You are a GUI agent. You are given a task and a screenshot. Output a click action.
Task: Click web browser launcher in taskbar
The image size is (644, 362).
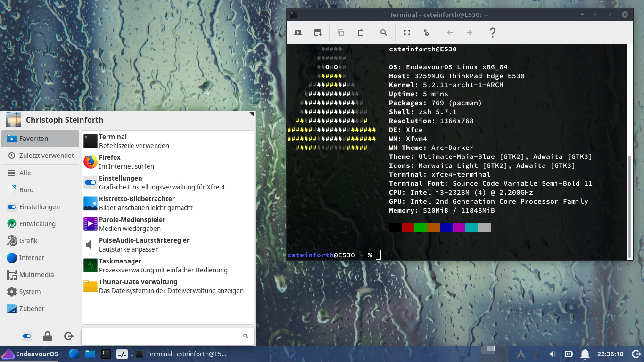tap(74, 354)
